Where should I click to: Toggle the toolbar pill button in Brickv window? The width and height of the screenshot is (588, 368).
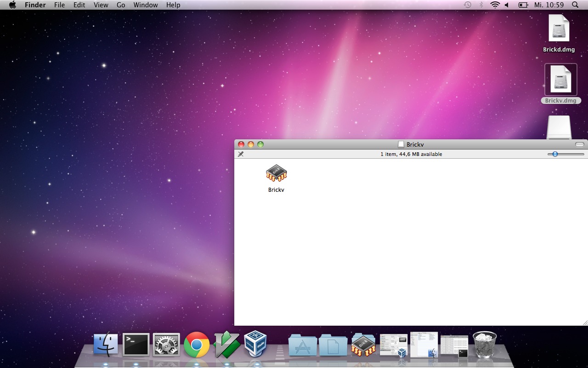click(580, 144)
